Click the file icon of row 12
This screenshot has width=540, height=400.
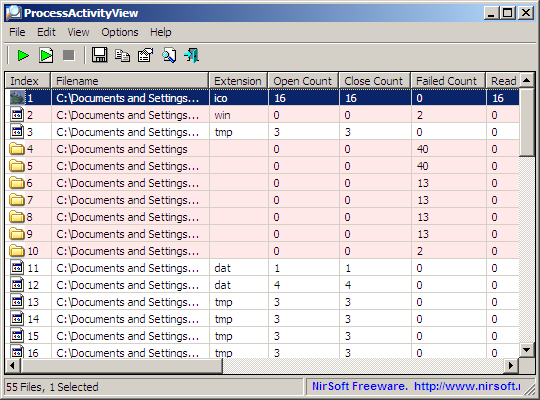(x=17, y=285)
